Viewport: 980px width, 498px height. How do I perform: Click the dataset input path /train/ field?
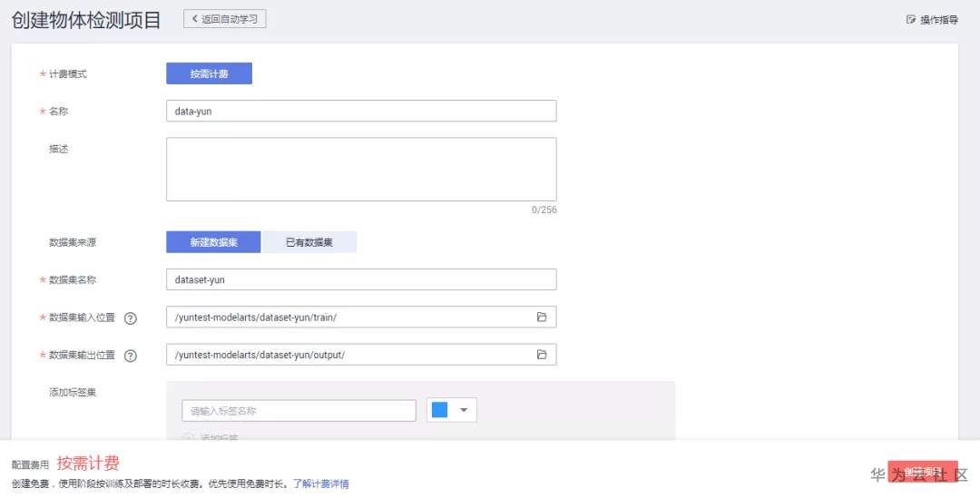(349, 317)
